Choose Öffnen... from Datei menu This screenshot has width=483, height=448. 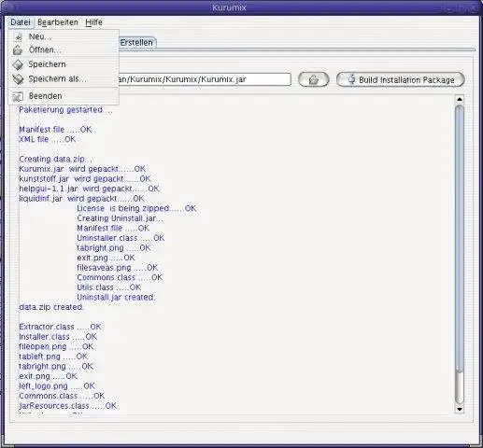click(x=64, y=50)
